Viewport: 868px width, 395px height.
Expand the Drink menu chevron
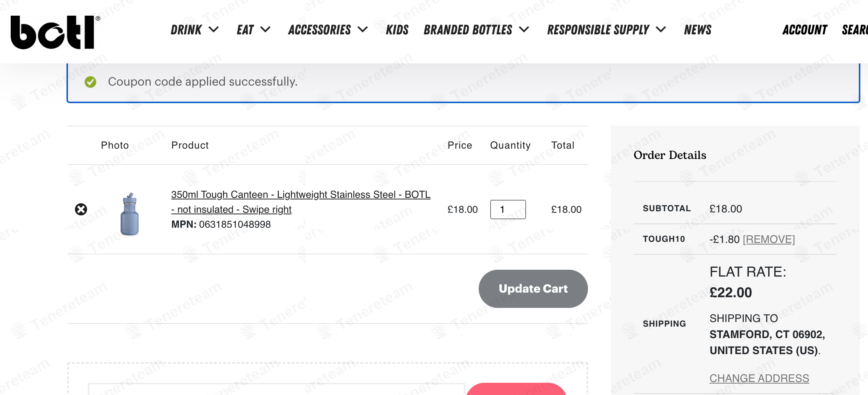tap(214, 29)
